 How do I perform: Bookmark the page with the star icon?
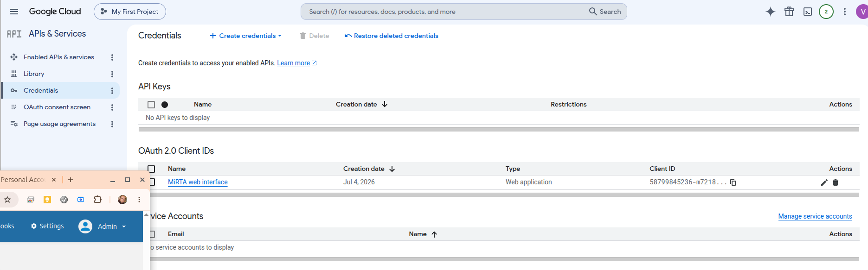pos(7,200)
